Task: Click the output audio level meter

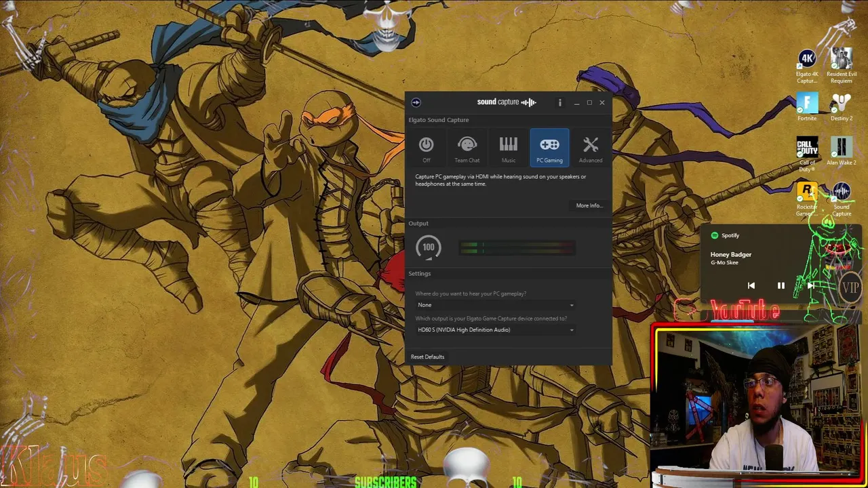Action: tap(517, 248)
